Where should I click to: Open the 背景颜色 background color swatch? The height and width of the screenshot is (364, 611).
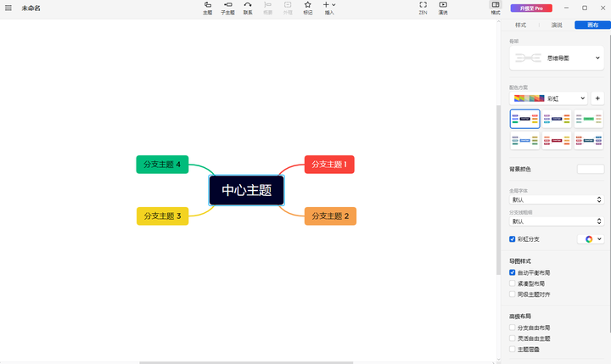coord(591,169)
